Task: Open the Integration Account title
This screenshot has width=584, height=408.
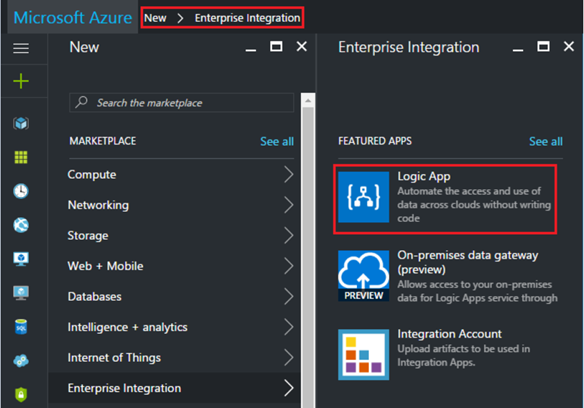Action: [x=449, y=334]
